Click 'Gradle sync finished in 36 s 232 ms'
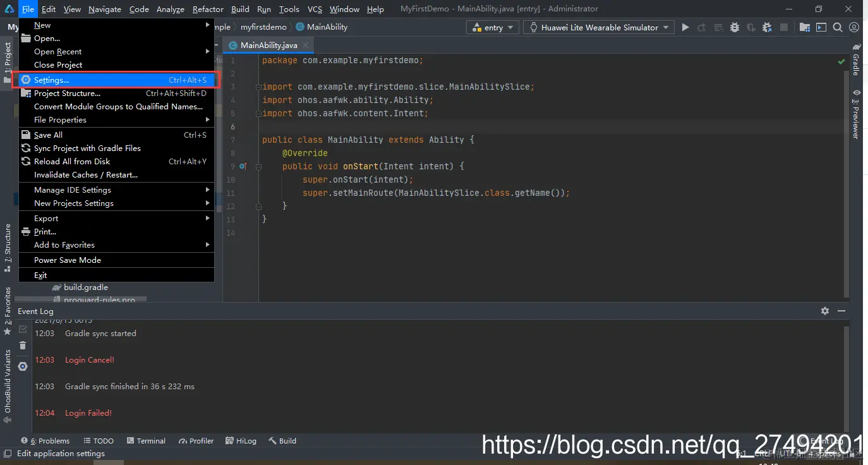Image resolution: width=868 pixels, height=465 pixels. [x=130, y=387]
